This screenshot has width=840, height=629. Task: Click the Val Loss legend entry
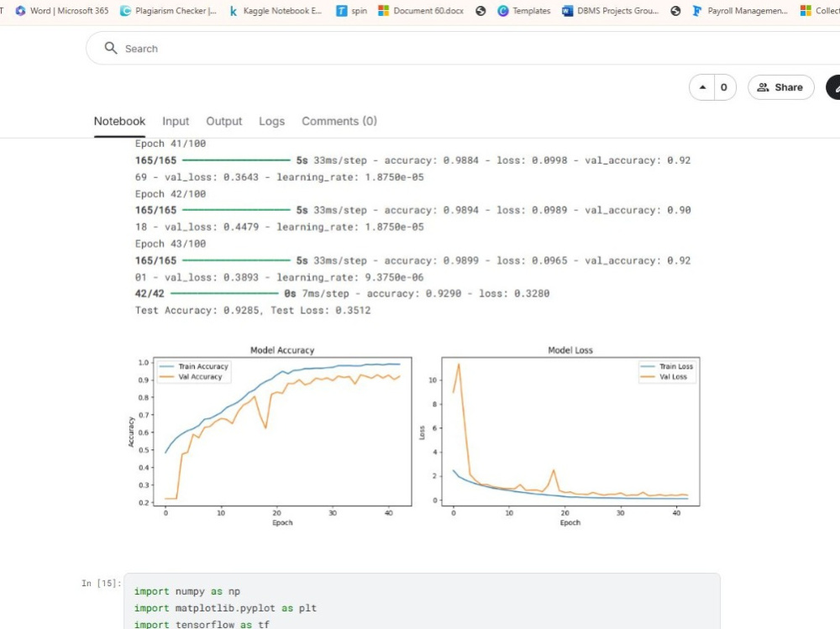(664, 377)
